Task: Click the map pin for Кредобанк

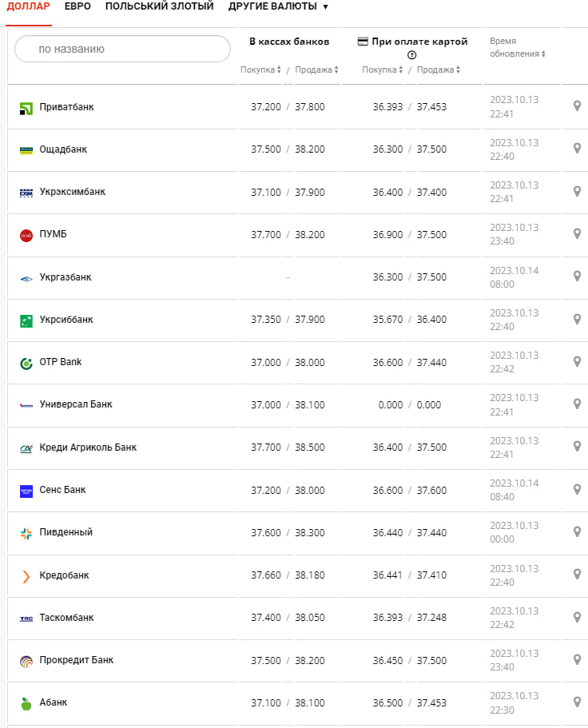Action: (577, 575)
